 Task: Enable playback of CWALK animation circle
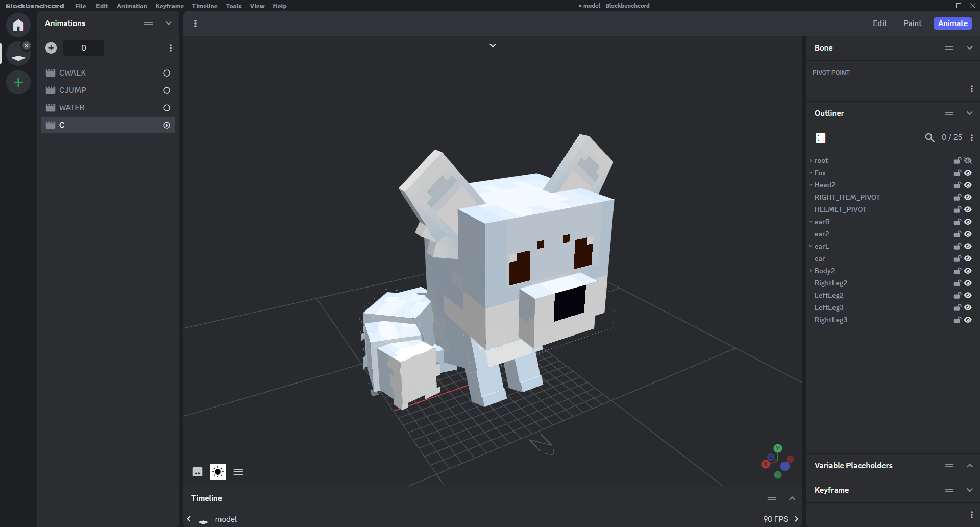(x=167, y=74)
